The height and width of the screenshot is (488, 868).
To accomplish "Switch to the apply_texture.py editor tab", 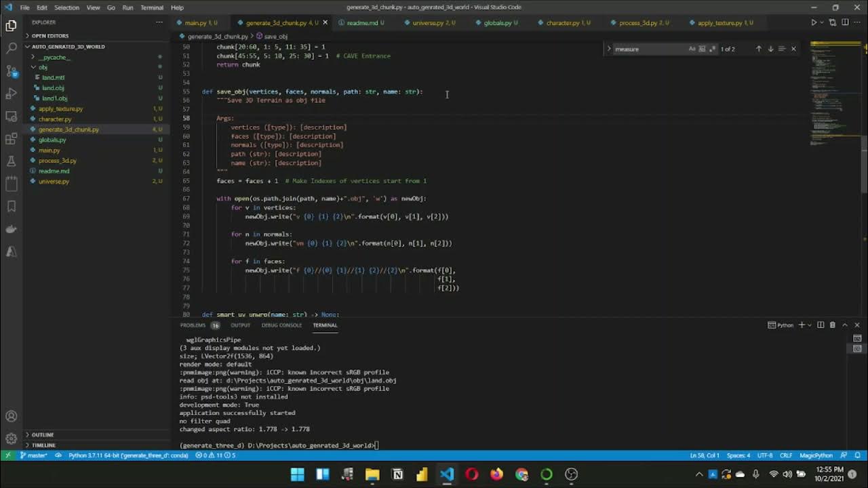I will (726, 22).
